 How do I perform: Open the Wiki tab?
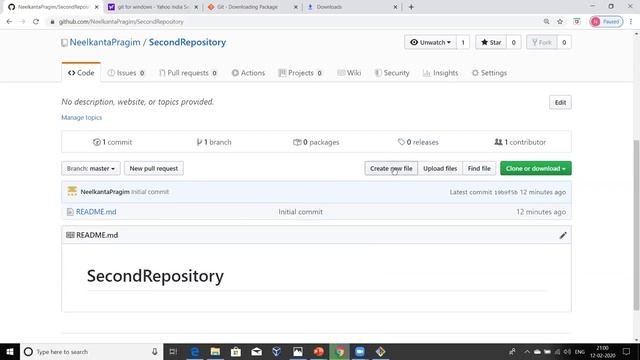point(349,73)
